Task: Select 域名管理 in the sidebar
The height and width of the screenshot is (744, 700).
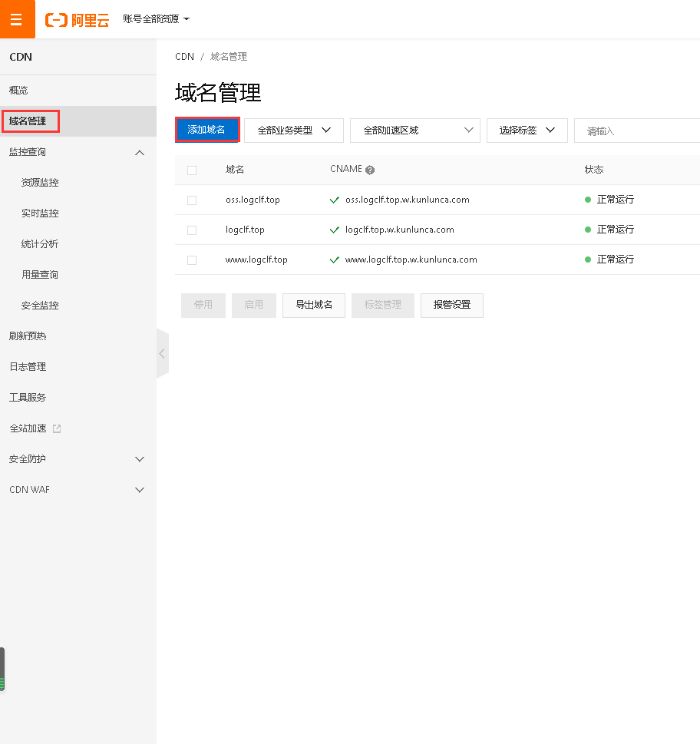Action: (x=28, y=121)
